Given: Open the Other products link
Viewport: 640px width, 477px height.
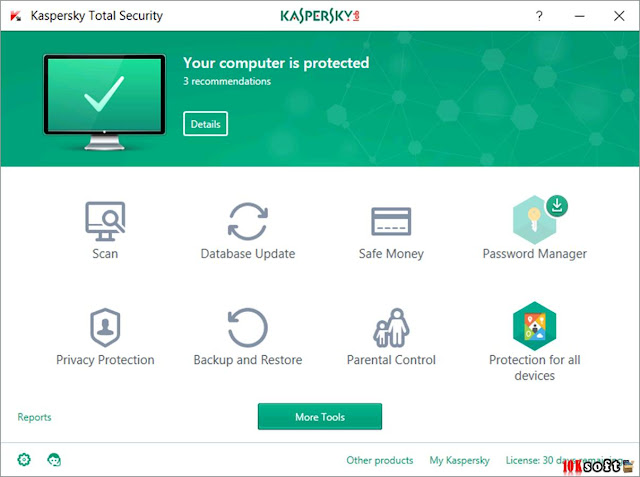Looking at the screenshot, I should coord(380,460).
